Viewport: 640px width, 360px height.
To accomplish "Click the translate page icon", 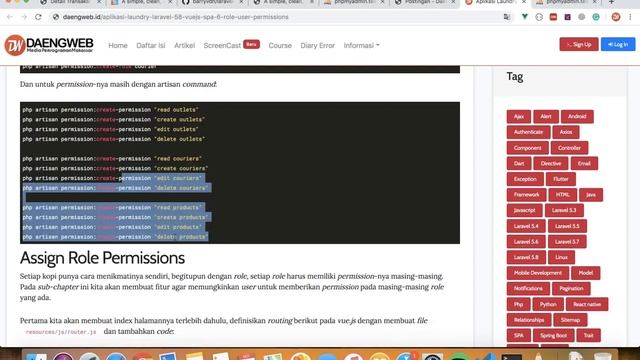I will 507,17.
